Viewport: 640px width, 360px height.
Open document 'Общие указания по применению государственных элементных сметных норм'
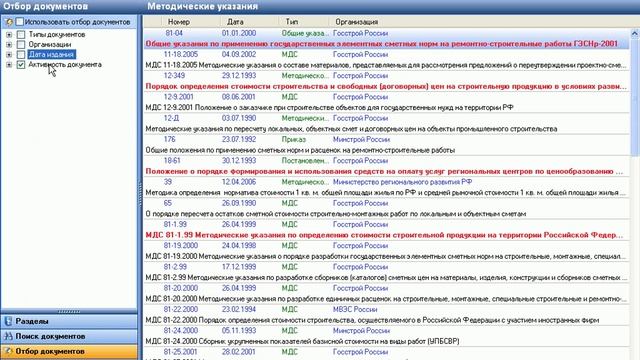pos(382,44)
